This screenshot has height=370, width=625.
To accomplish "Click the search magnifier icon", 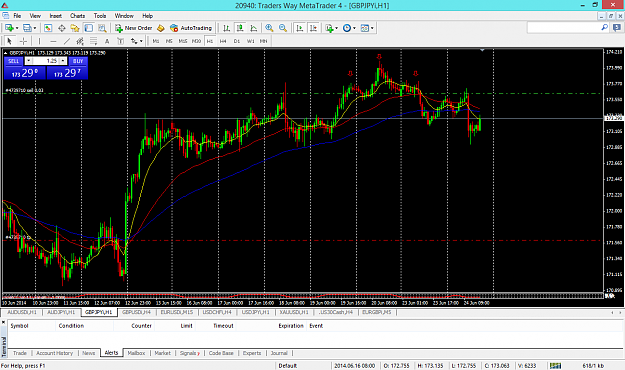I will pos(604,27).
